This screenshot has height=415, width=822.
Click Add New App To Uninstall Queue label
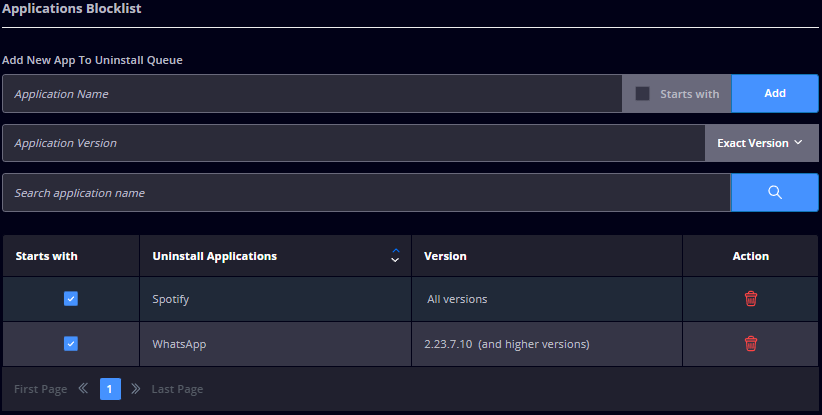click(92, 60)
